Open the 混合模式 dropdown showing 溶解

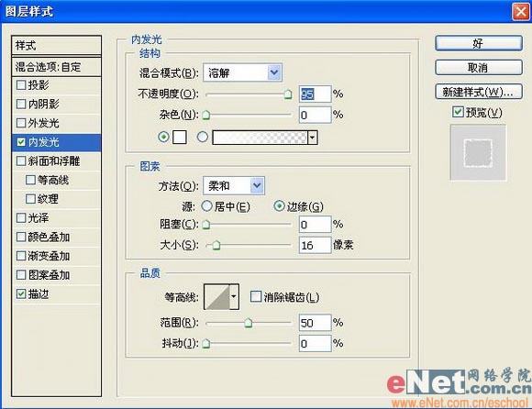[242, 72]
